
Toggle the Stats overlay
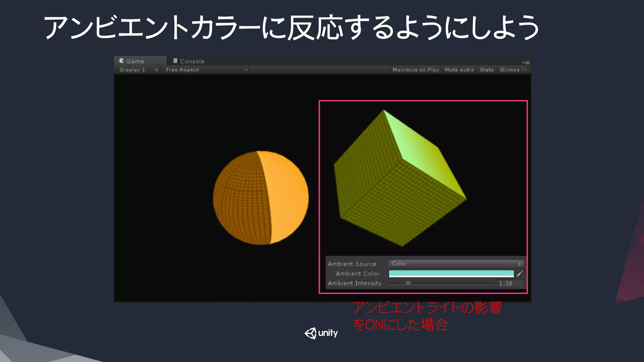486,70
